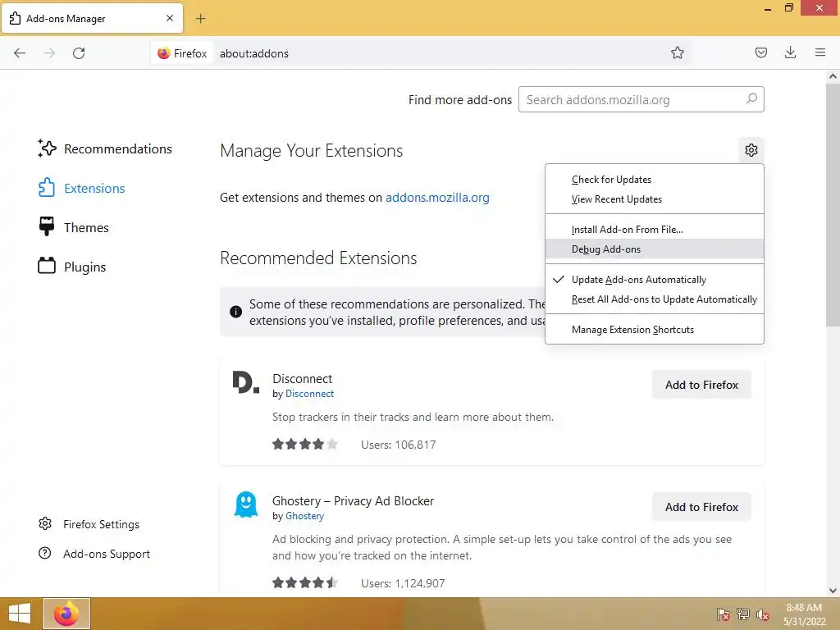Switch to the Themes category
This screenshot has width=840, height=630.
[x=73, y=228]
